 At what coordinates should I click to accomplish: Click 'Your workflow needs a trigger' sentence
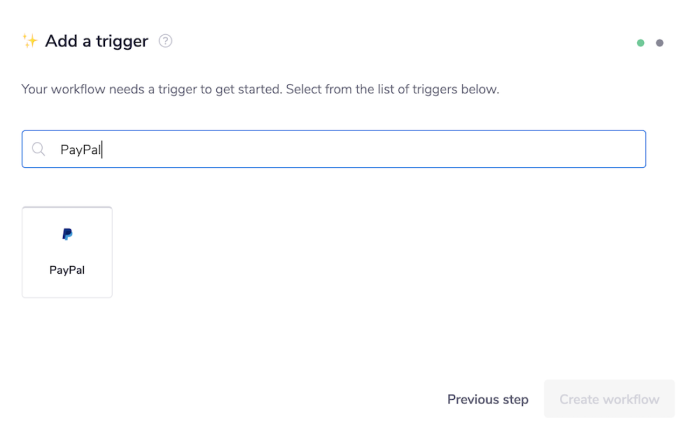(150, 89)
